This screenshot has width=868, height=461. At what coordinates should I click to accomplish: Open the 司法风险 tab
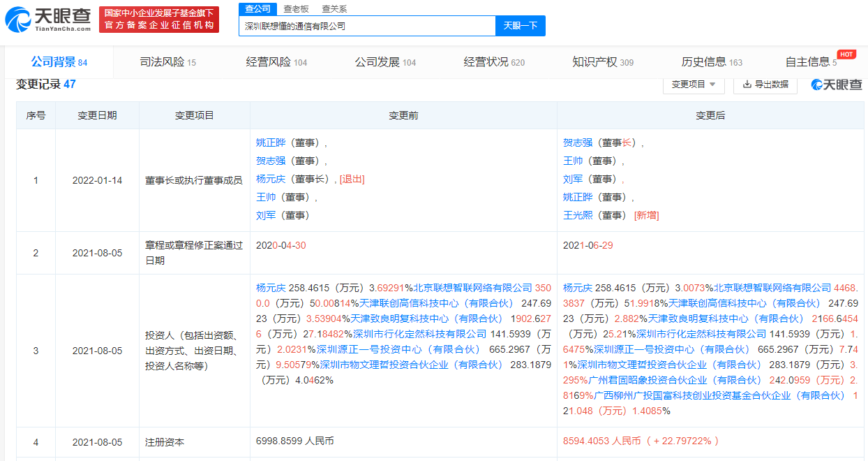[x=167, y=62]
